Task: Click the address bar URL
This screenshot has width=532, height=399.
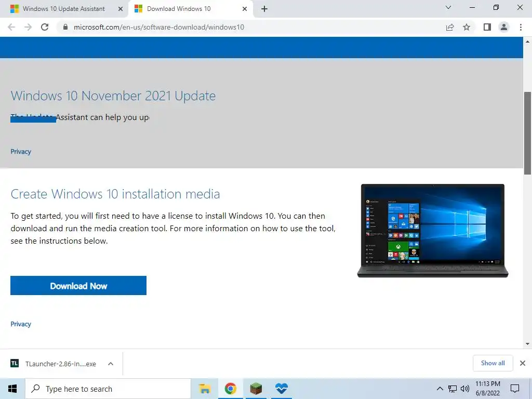Action: click(x=159, y=27)
